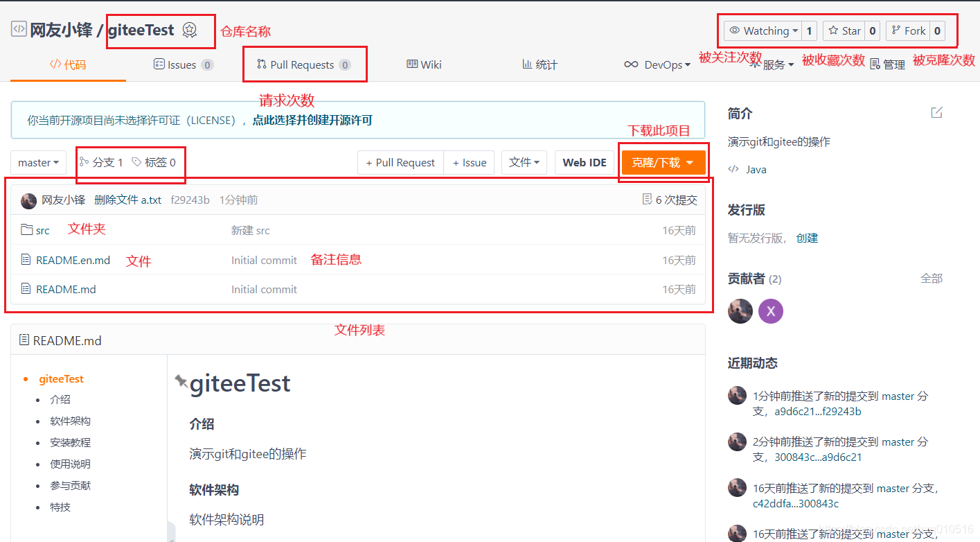Open the README.en.md file

[73, 260]
